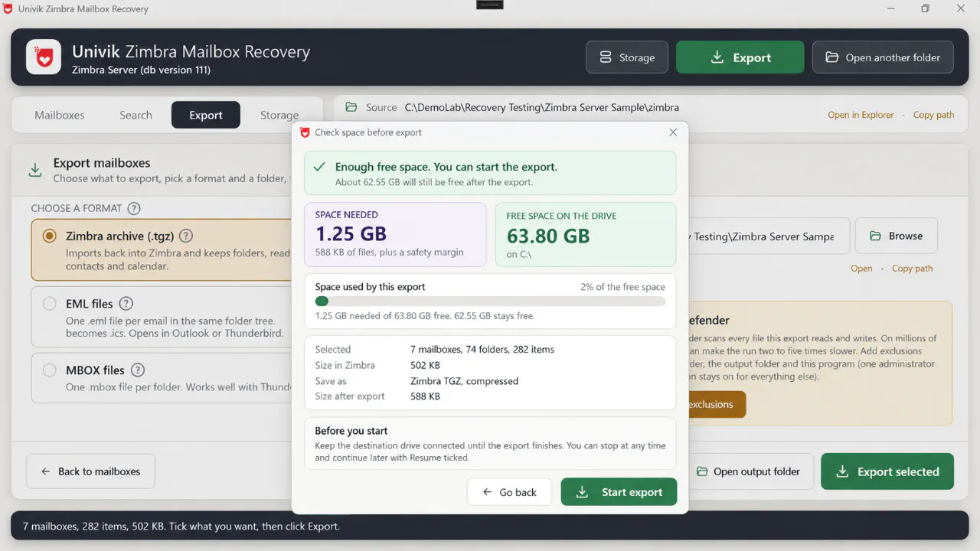Click help icon beside MBOX files
This screenshot has width=980, height=551.
137,370
